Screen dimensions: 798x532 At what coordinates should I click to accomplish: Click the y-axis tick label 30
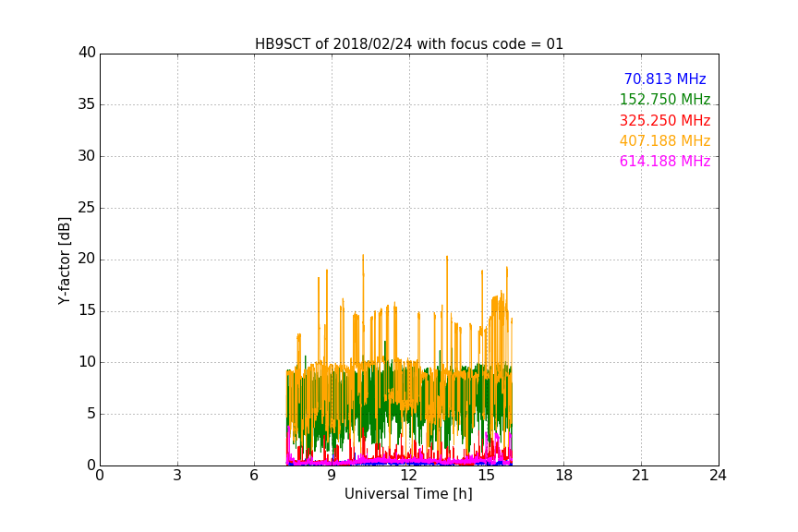coord(87,156)
